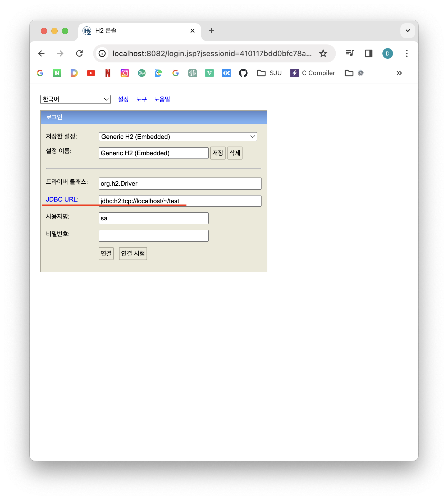Open the 도구 link
The height and width of the screenshot is (500, 448).
[141, 99]
